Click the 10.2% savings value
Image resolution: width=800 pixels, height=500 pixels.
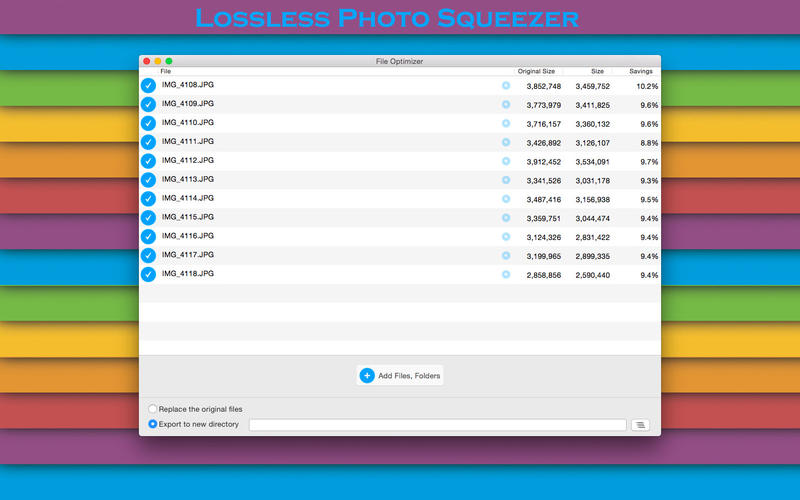(x=647, y=86)
